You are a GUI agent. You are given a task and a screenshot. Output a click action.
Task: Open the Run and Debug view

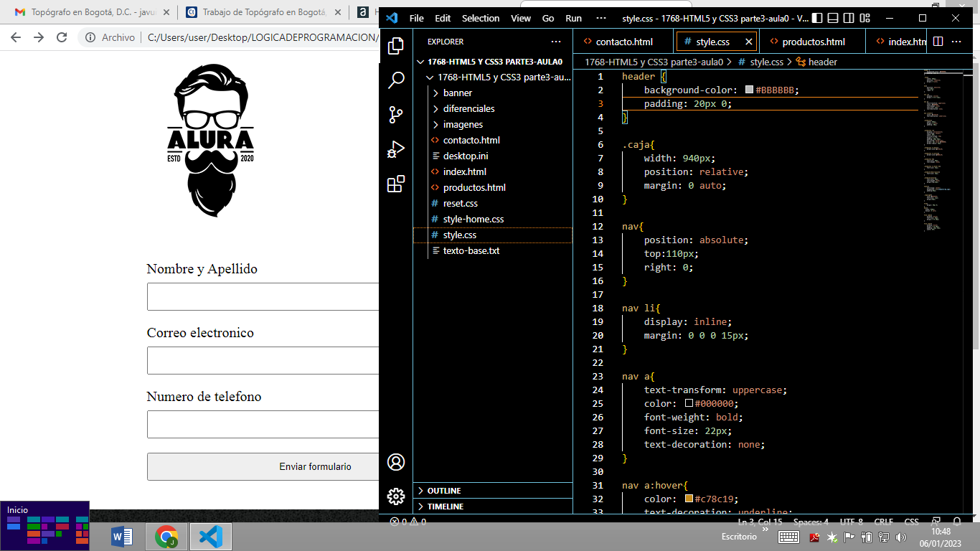pyautogui.click(x=396, y=149)
